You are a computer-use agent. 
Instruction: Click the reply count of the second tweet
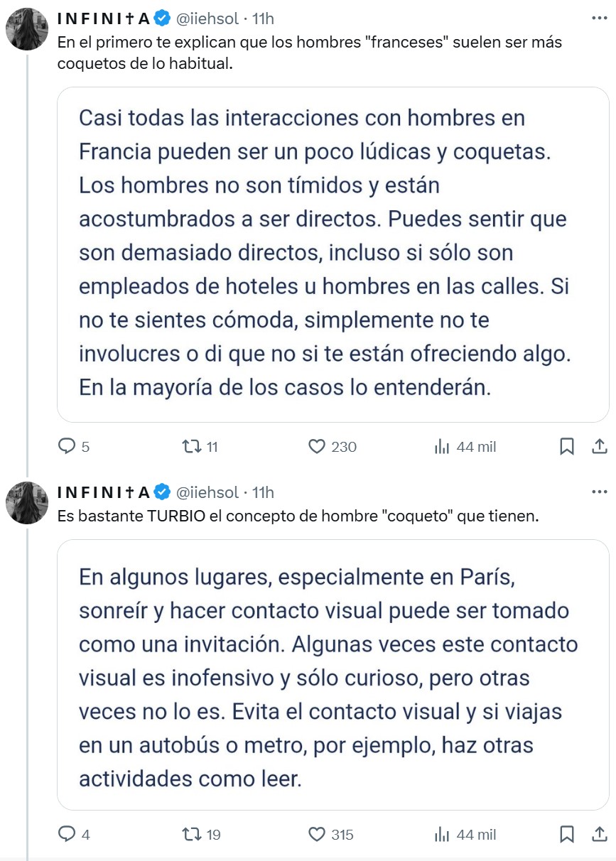click(75, 835)
